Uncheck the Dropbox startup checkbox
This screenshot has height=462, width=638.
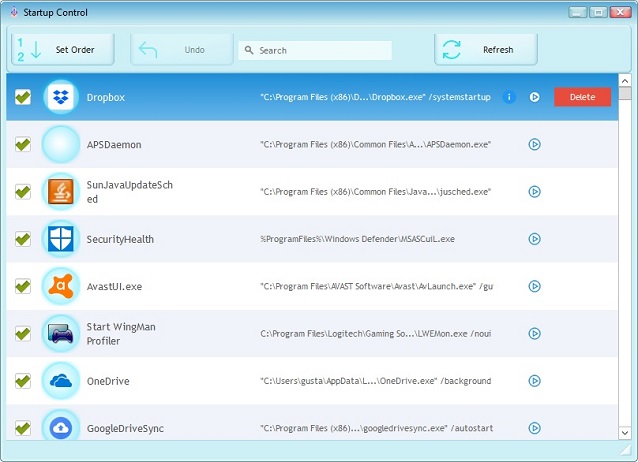[x=23, y=97]
